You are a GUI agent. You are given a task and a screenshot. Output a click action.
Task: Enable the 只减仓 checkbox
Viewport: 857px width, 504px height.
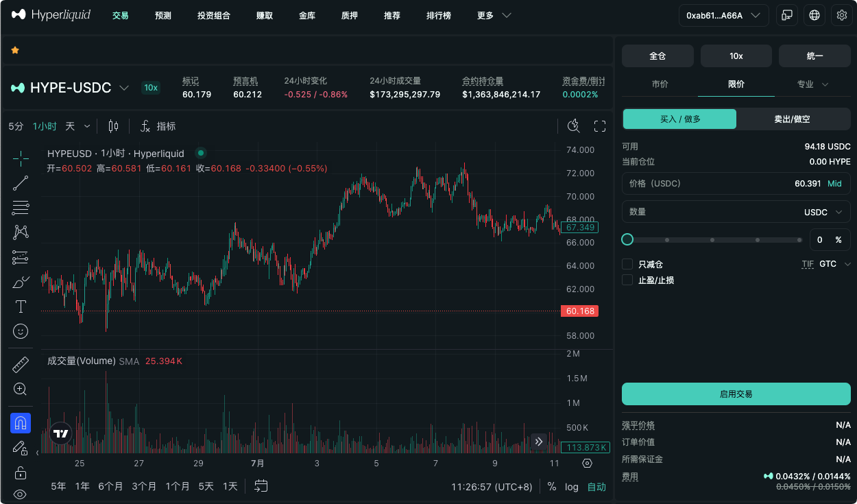point(627,264)
